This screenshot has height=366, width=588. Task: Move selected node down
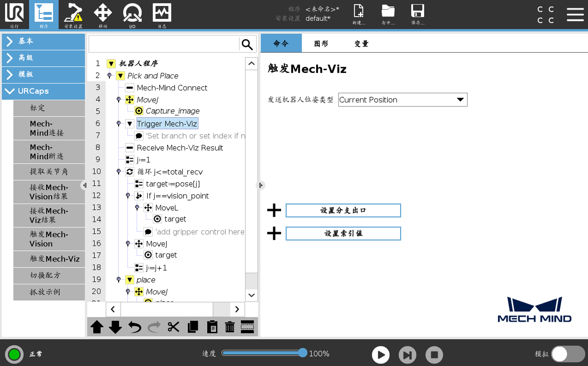(x=115, y=327)
